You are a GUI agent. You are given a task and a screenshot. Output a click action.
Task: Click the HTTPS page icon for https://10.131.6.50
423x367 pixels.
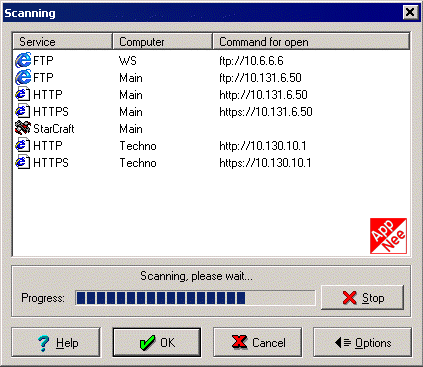pyautogui.click(x=23, y=111)
